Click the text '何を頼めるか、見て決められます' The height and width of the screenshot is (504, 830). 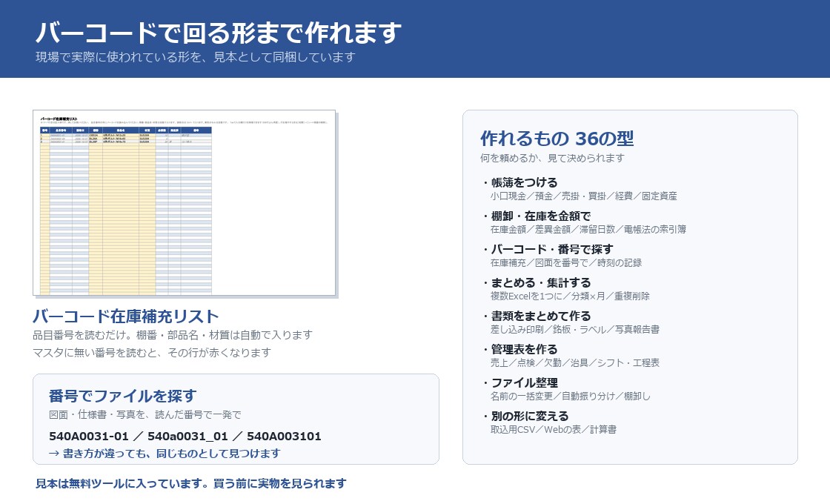click(553, 158)
